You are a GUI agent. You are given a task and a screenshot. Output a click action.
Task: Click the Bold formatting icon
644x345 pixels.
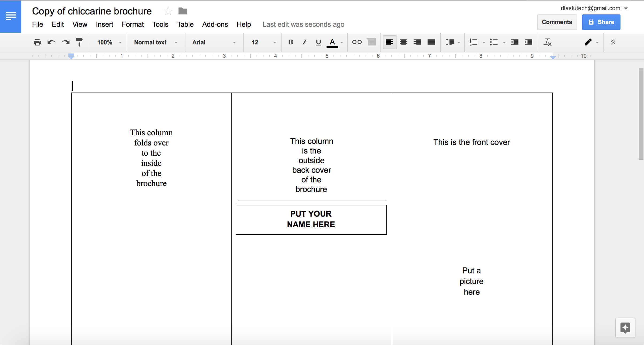[x=290, y=42]
